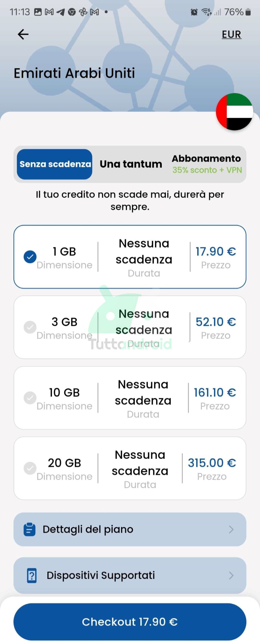Tap the UAE flag icon
This screenshot has width=260, height=644.
234,112
